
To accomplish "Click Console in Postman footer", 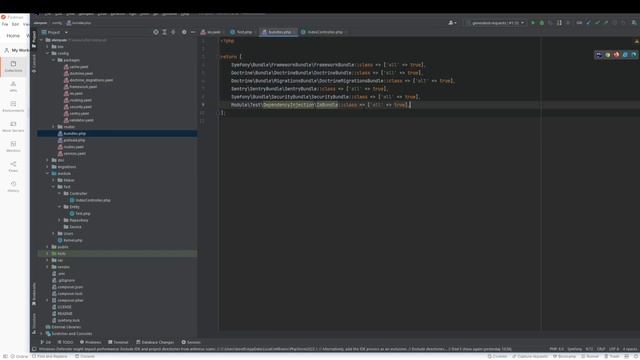I will 84,356.
